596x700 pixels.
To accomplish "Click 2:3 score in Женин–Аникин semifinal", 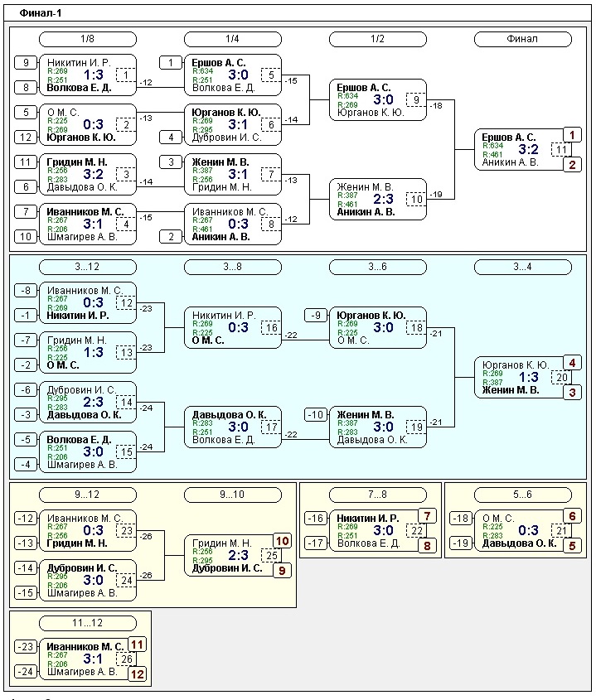I will point(384,200).
